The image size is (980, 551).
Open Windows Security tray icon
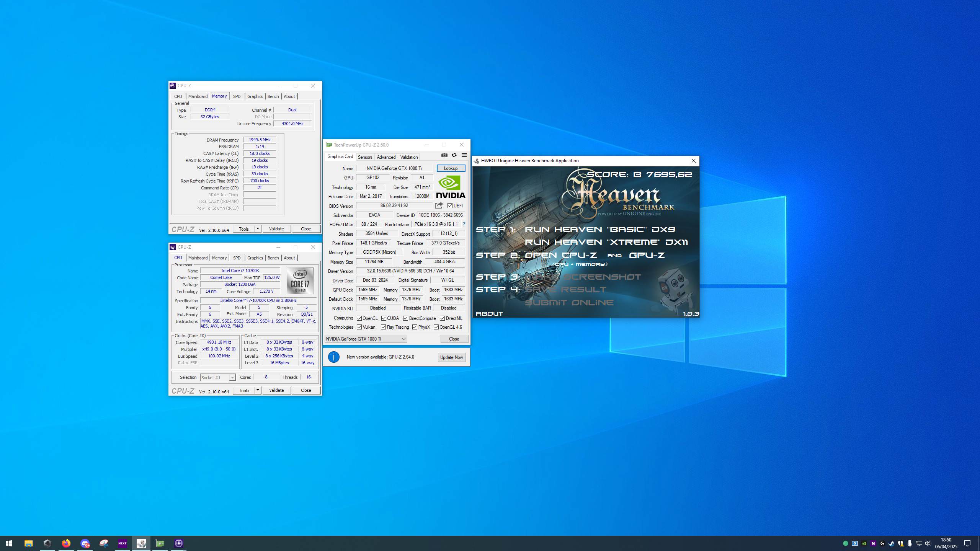click(900, 543)
